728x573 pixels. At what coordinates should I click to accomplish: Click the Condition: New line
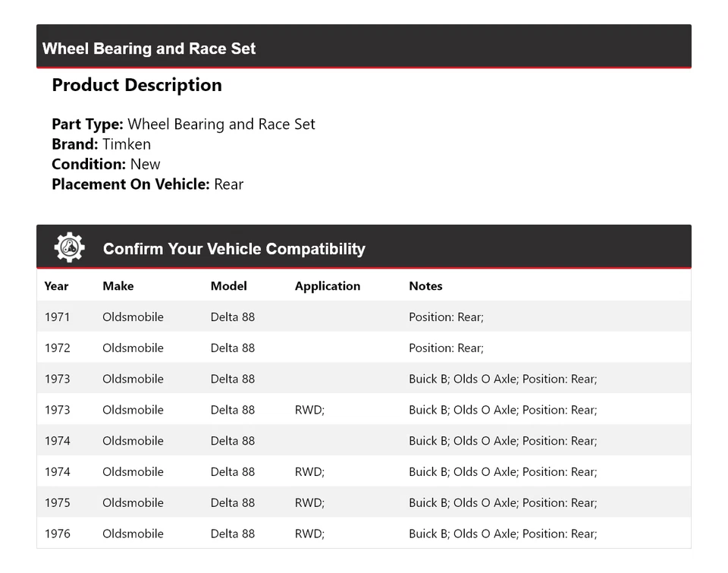[x=106, y=164]
